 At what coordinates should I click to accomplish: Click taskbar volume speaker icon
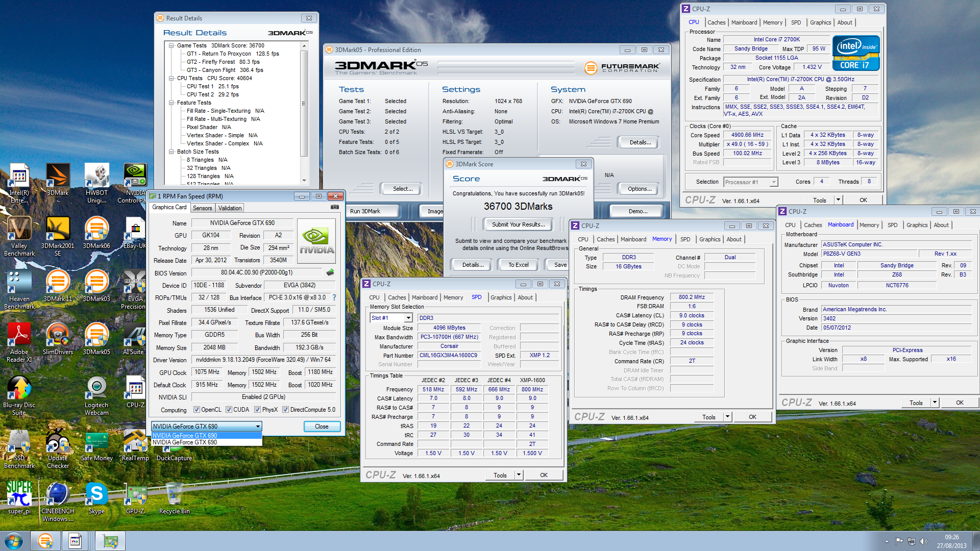coord(923,541)
